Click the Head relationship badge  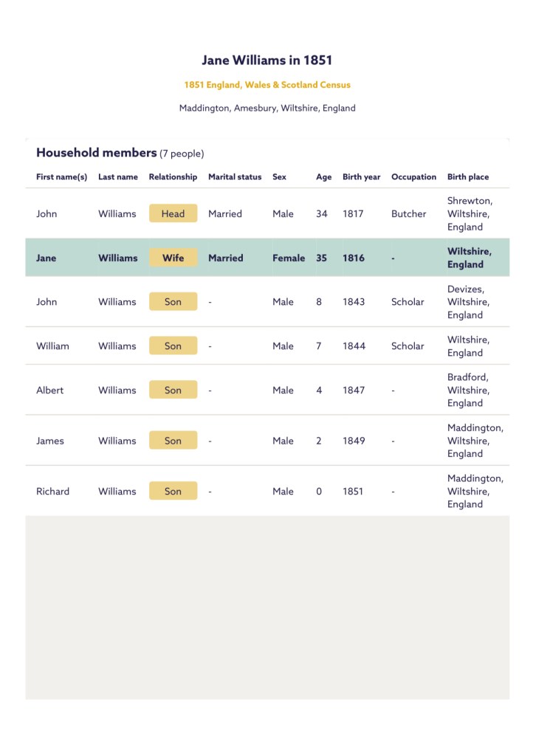(x=173, y=213)
